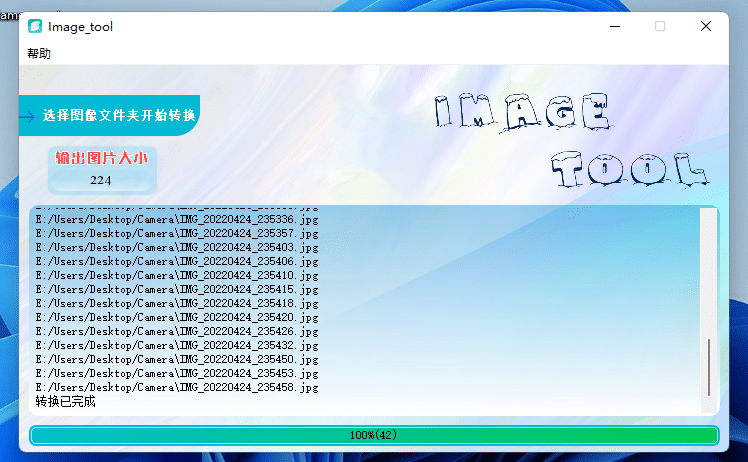Click the output size field showing 224
Image resolution: width=748 pixels, height=462 pixels.
(x=100, y=181)
